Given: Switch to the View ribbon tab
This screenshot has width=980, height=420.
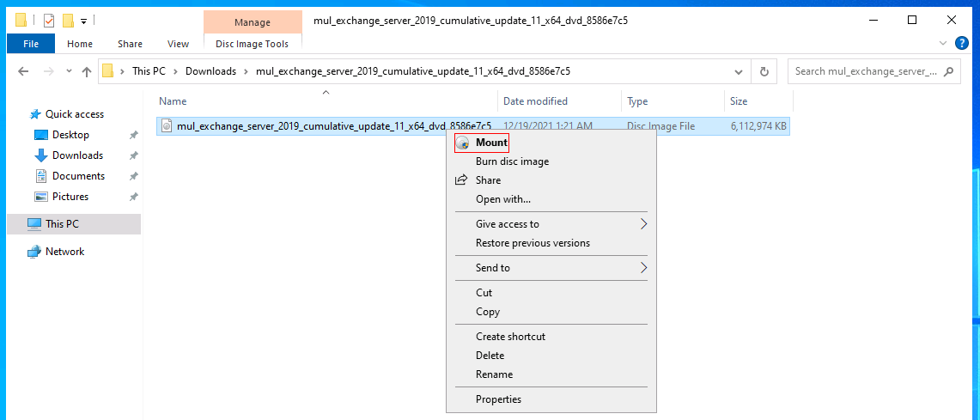Looking at the screenshot, I should click(178, 44).
